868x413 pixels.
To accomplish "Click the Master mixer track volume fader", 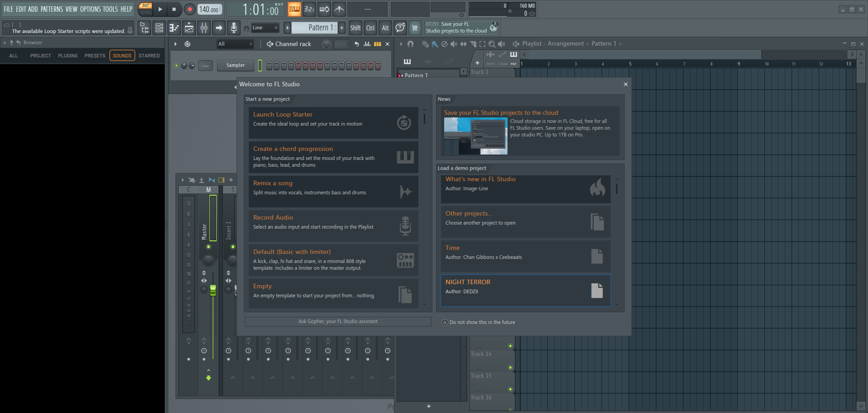I will tap(213, 290).
